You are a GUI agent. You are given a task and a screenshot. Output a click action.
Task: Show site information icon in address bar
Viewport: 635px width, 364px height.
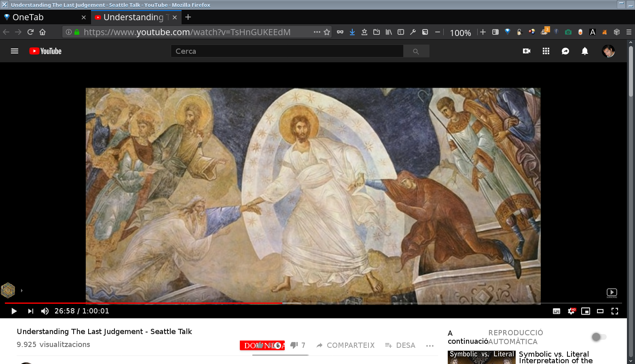pyautogui.click(x=69, y=32)
